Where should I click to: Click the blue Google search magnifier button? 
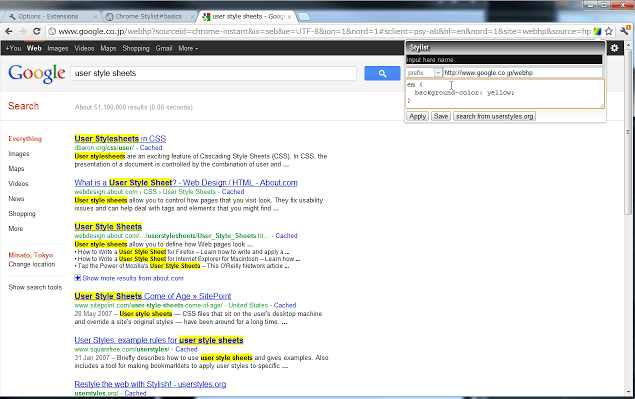pyautogui.click(x=382, y=73)
